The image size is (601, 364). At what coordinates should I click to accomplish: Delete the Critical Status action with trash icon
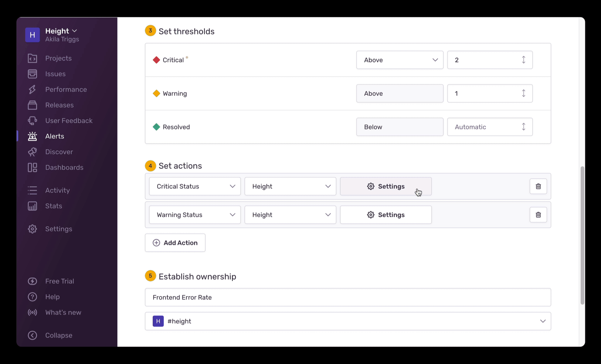(x=538, y=186)
